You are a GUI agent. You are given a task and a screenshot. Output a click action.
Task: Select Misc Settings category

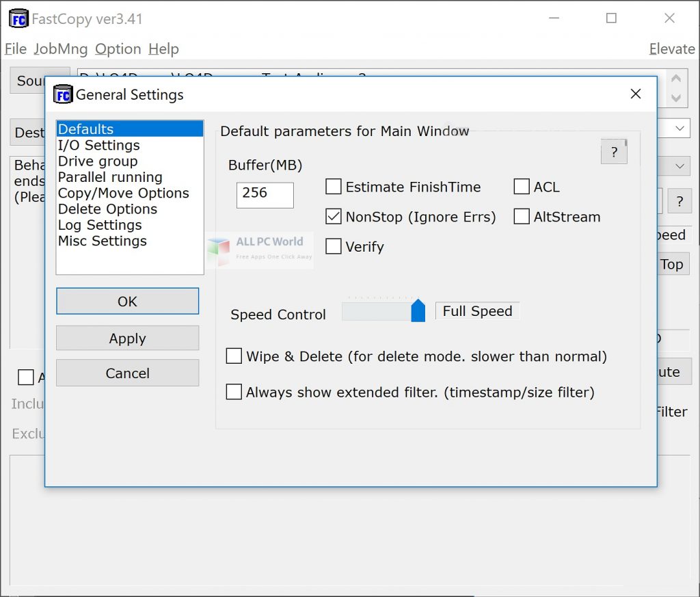(129, 241)
